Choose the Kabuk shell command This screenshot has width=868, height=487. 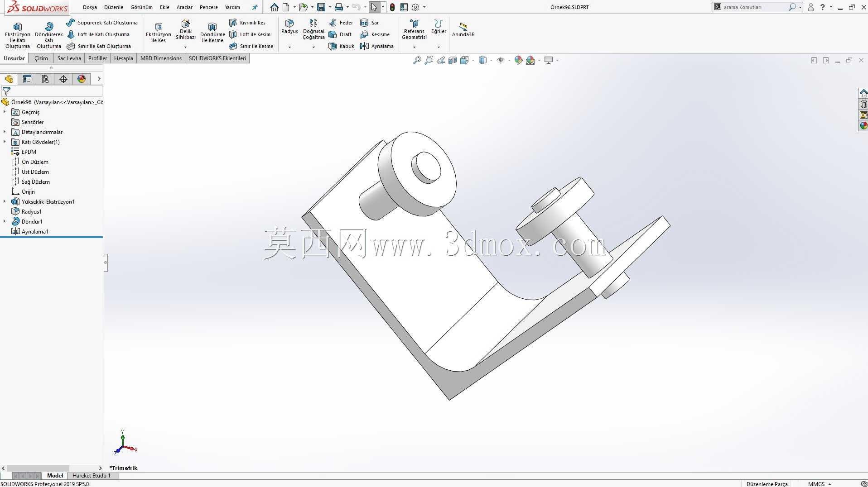coord(342,46)
